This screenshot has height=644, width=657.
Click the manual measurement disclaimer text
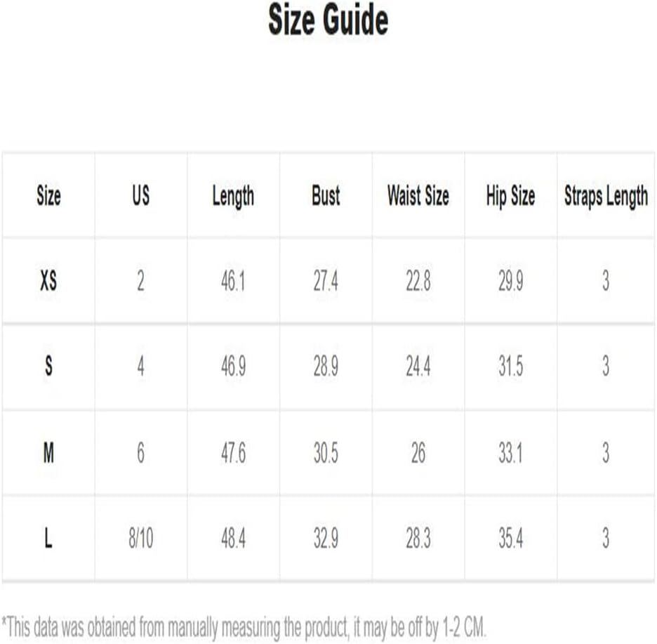coord(244,626)
